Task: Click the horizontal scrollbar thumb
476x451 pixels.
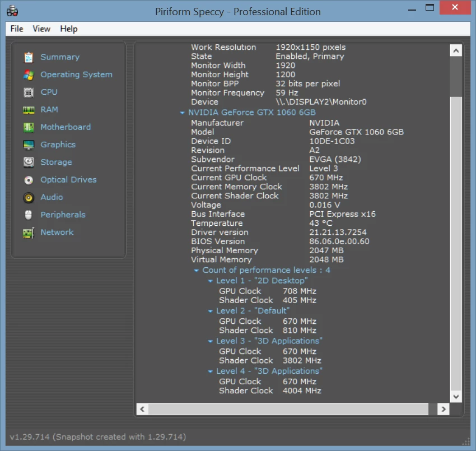Action: tap(288, 409)
